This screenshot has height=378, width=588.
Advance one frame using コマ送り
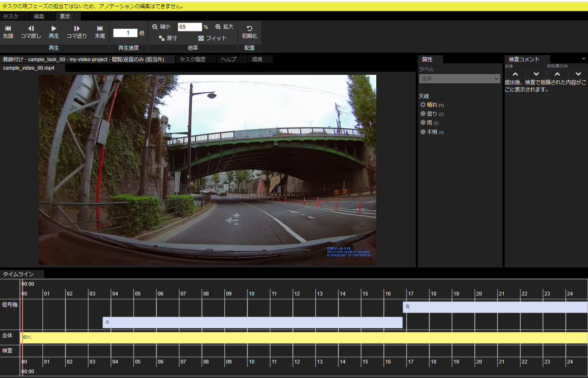77,32
